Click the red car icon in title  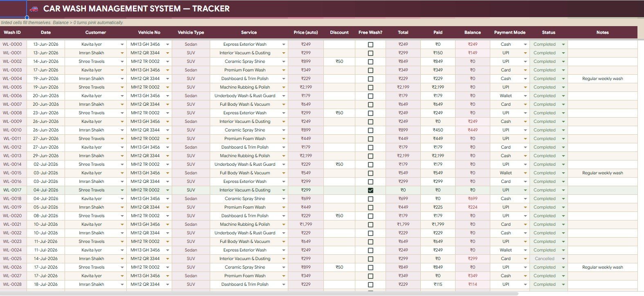(x=34, y=9)
